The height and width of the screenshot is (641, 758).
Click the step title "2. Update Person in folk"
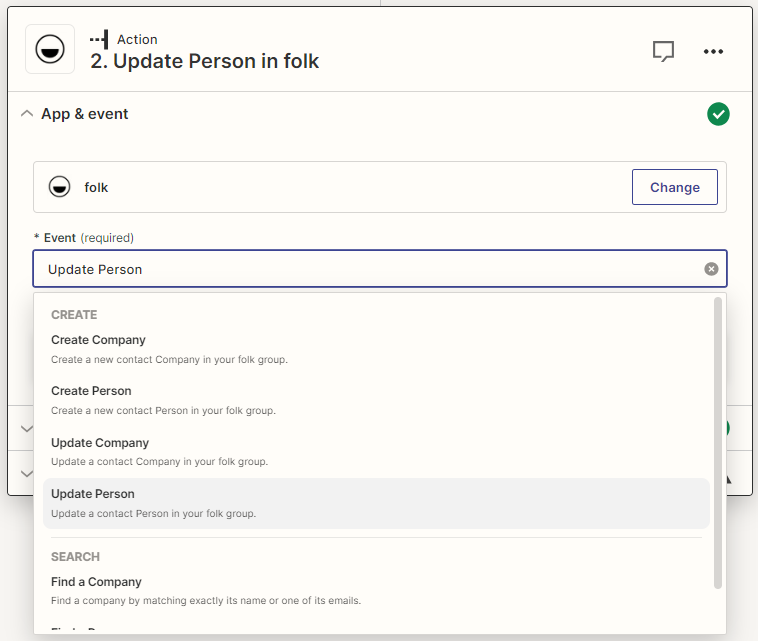coord(205,61)
